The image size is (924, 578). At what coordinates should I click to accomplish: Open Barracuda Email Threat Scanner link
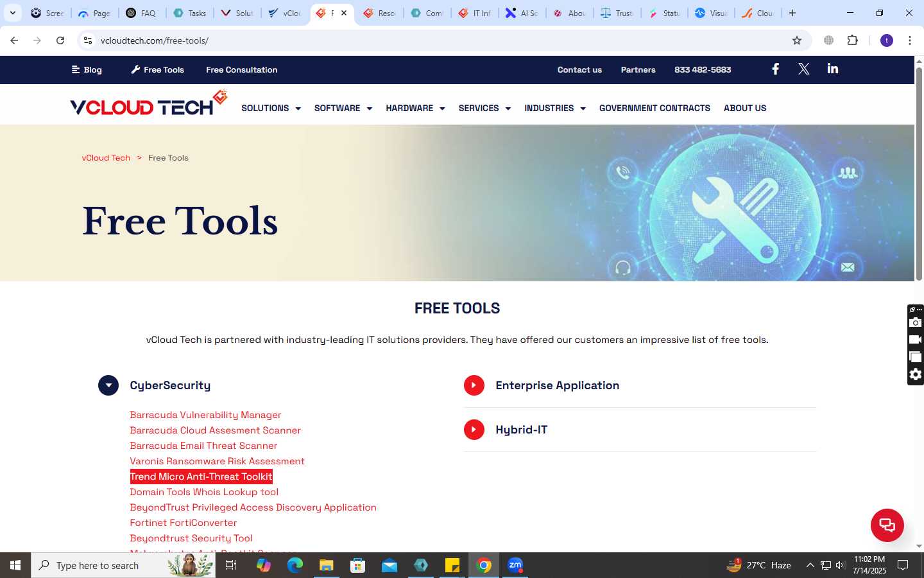pyautogui.click(x=203, y=446)
